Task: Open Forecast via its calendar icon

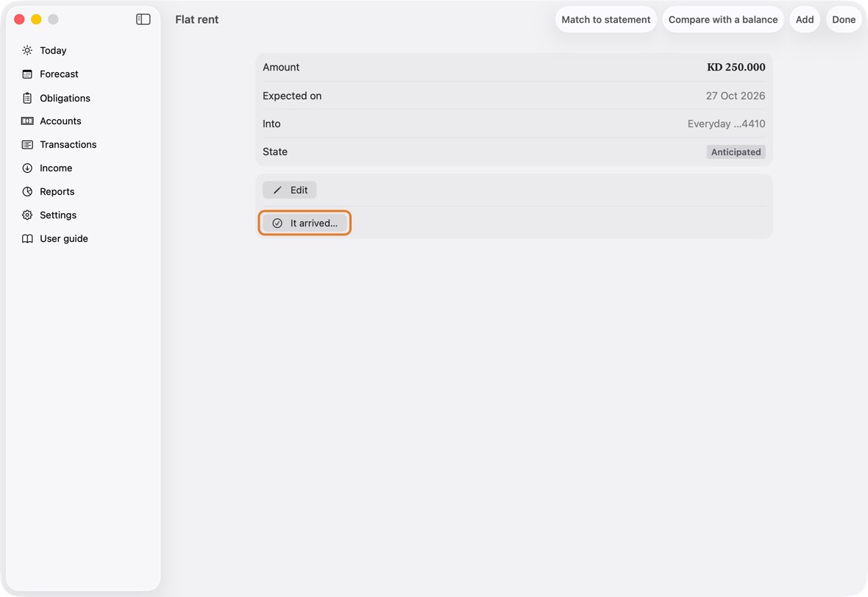Action: point(27,74)
